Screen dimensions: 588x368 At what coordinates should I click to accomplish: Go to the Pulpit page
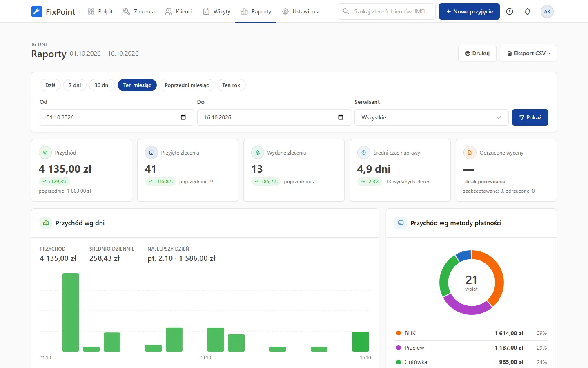(100, 11)
